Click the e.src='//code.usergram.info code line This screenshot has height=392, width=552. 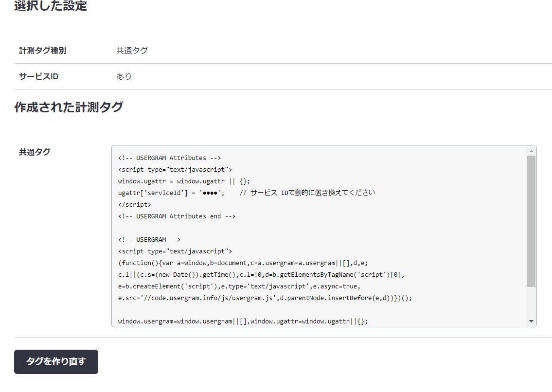265,298
